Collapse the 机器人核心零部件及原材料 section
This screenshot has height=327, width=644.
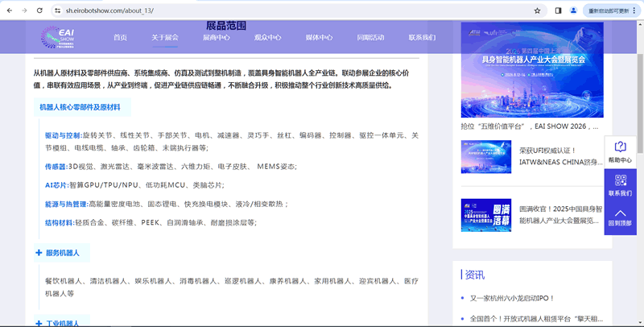tap(80, 107)
